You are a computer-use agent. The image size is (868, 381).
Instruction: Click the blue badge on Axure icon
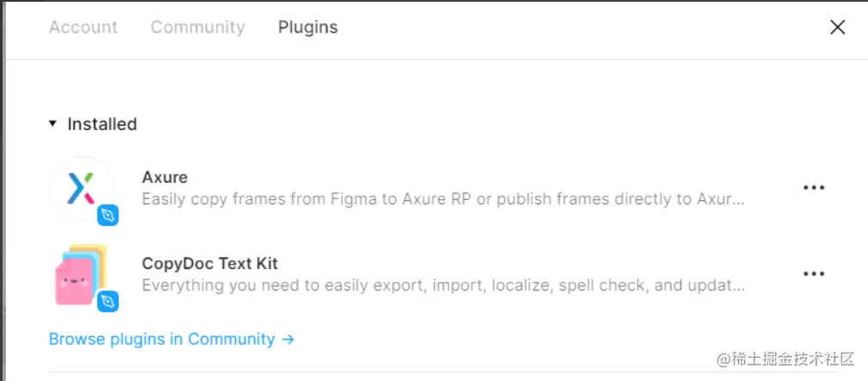(108, 215)
